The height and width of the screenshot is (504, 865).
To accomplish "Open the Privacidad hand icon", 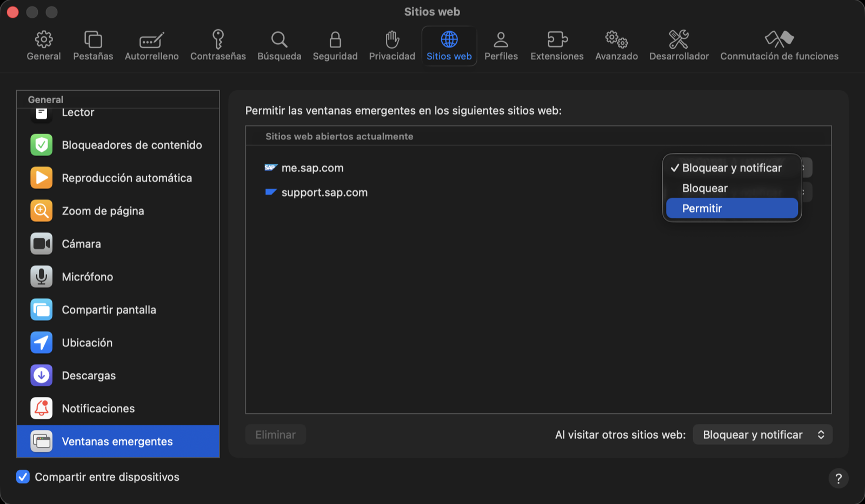I will (x=392, y=39).
